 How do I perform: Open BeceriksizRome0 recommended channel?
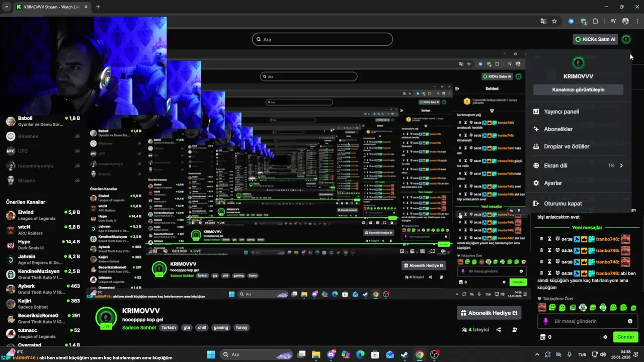point(43,318)
